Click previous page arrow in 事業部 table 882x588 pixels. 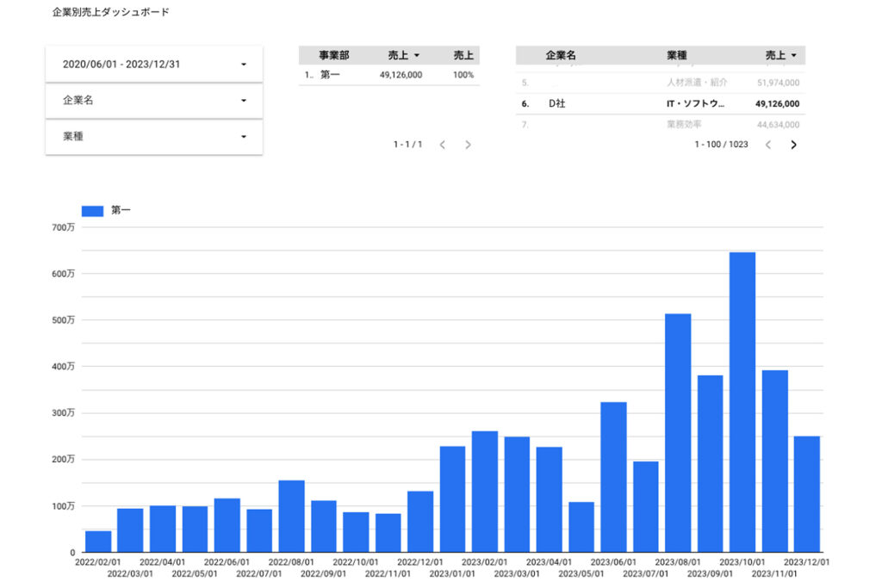(x=442, y=145)
